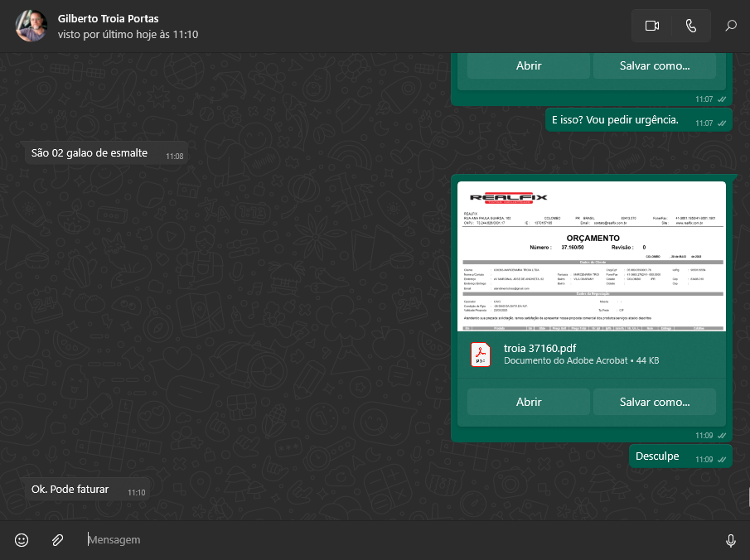Screen dimensions: 750x560
Task: Start a voice call with Gilberto
Action: point(691,26)
